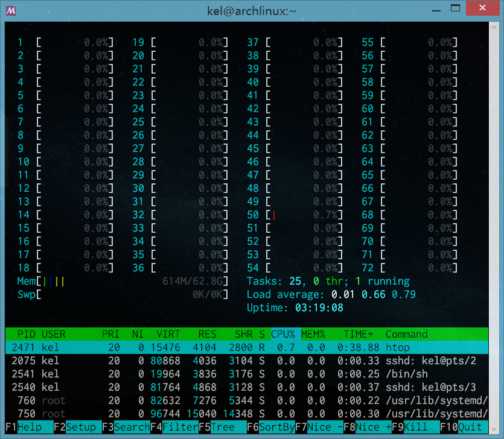Select the root process row PID 760
The image size is (504, 439).
click(246, 400)
